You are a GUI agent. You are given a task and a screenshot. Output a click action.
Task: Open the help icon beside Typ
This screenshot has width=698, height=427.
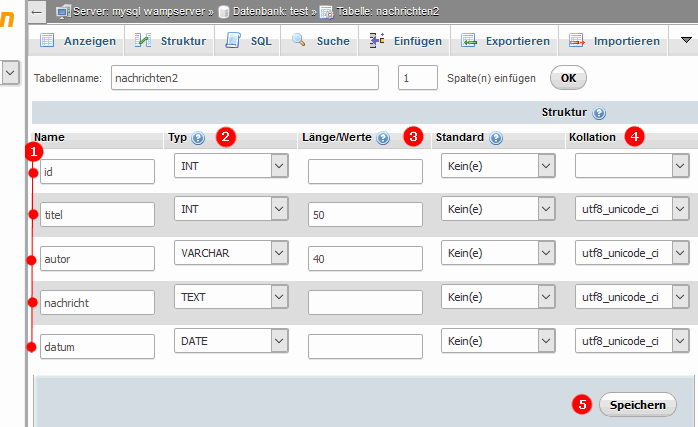[198, 138]
